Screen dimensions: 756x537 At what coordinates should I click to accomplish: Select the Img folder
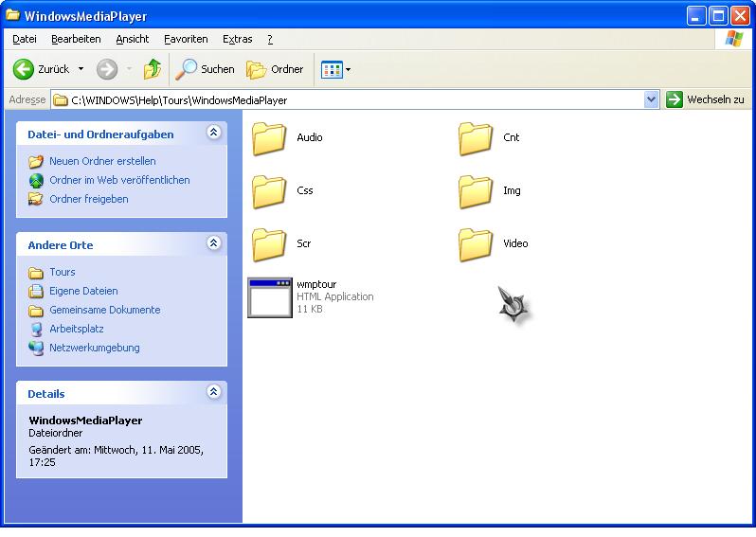[476, 191]
